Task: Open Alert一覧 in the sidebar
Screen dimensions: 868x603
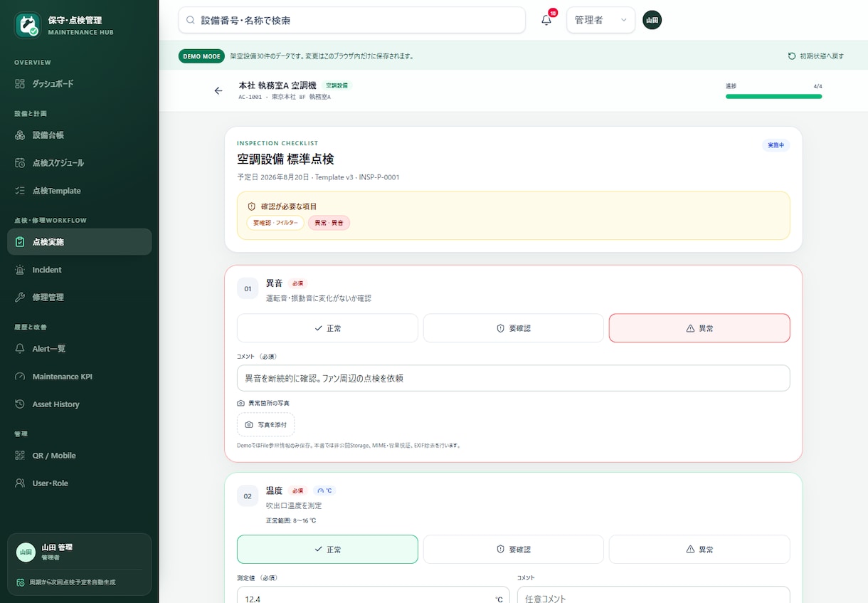Action: coord(80,349)
